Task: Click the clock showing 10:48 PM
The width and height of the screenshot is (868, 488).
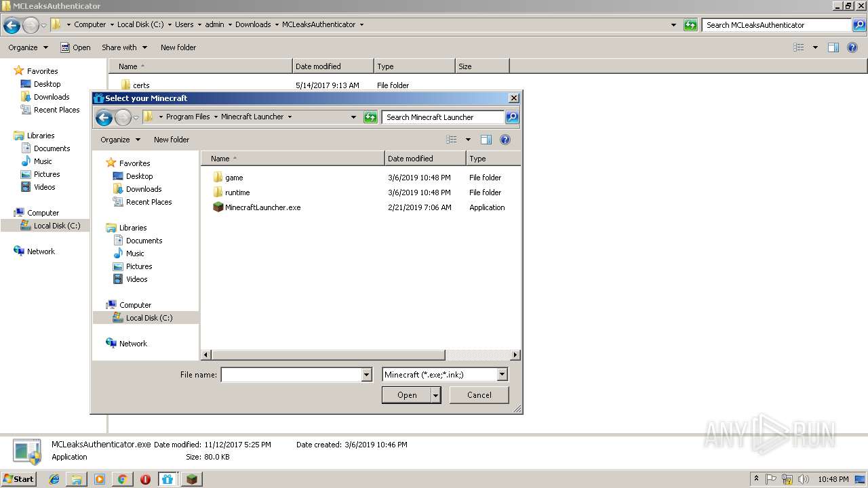Action: [x=833, y=479]
